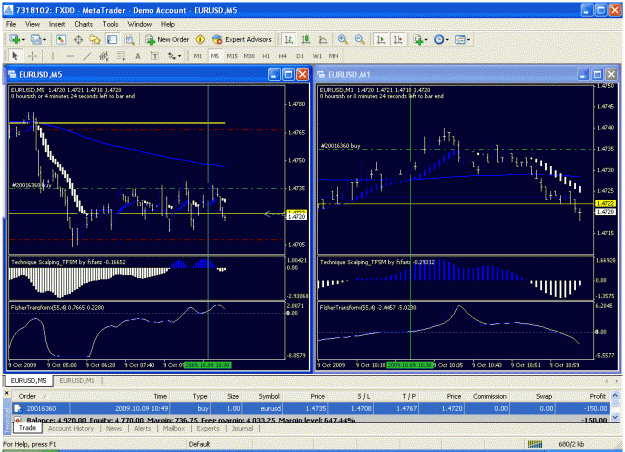This screenshot has height=452, width=625.
Task: Zoom in on the chart
Action: point(342,39)
